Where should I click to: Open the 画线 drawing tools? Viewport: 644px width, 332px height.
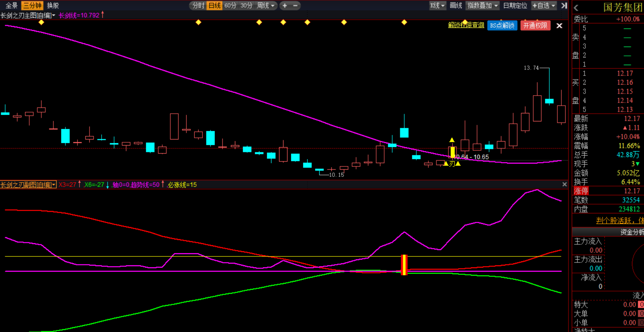pos(456,6)
